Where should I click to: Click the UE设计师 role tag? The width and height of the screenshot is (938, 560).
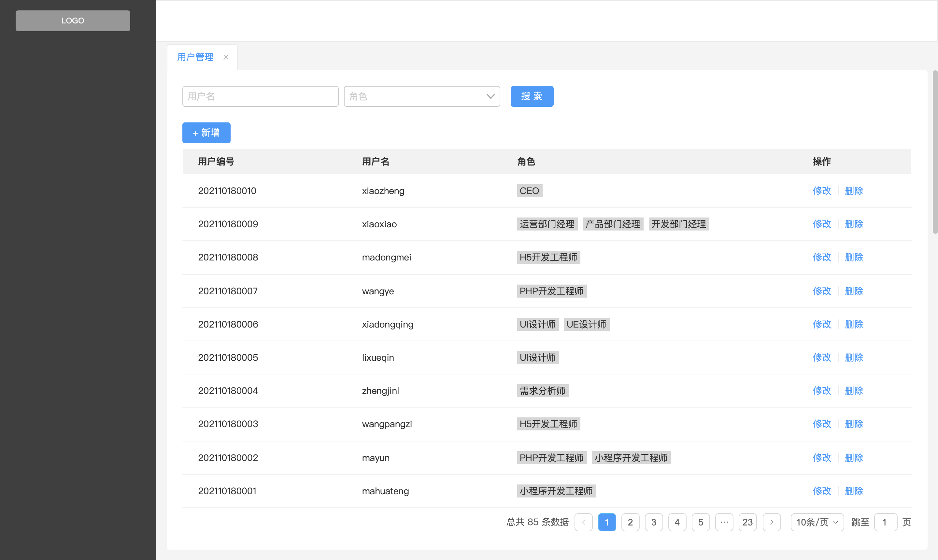587,324
